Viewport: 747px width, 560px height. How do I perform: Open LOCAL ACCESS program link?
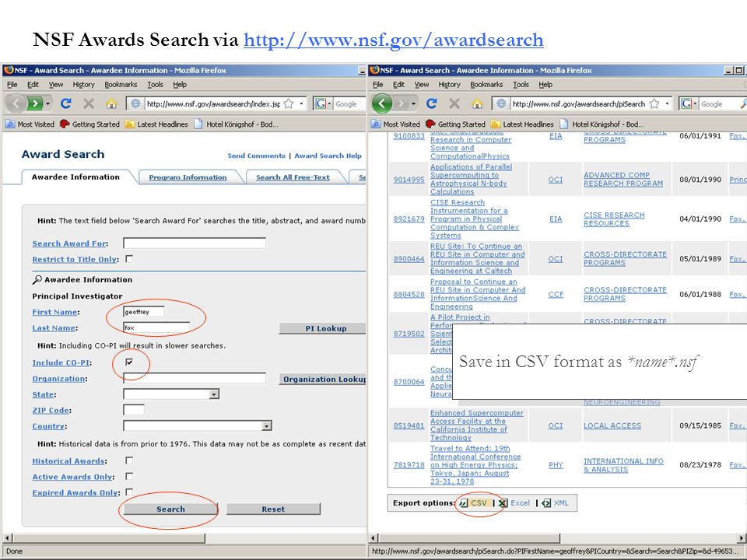coord(612,425)
